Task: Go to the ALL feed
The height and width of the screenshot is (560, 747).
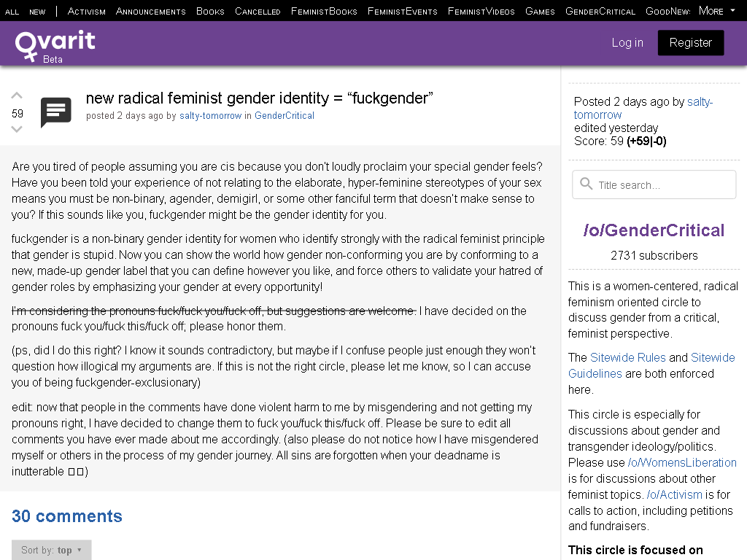Action: (12, 12)
